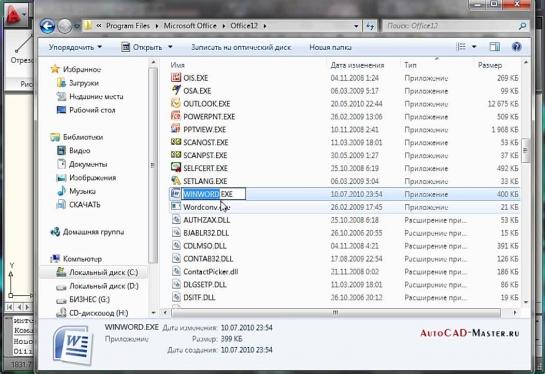Expand the Microsoft Office breadcrumb arrow
This screenshot has width=545, height=374.
click(223, 26)
